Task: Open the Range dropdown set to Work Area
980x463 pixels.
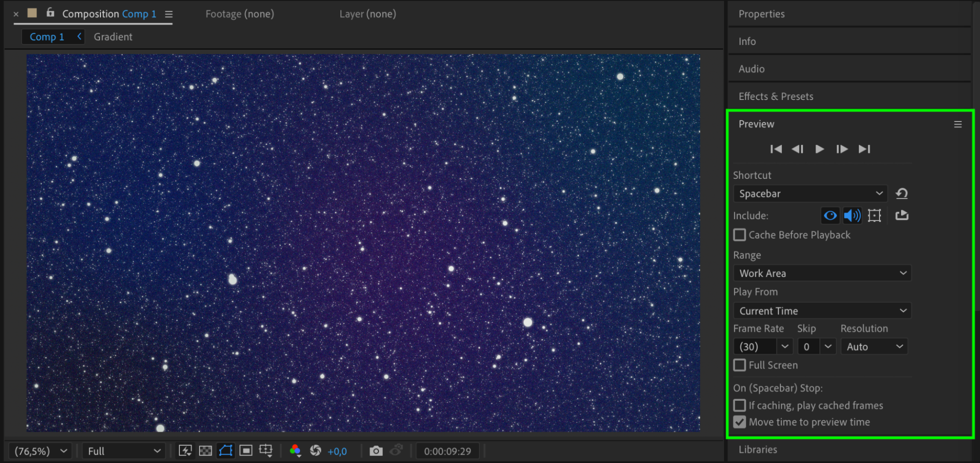Action: click(x=822, y=273)
